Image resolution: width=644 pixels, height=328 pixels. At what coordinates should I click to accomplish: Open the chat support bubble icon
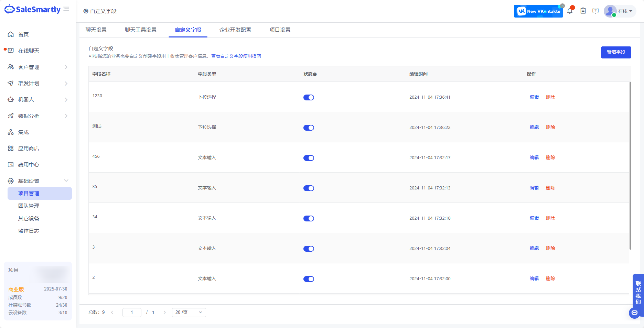tap(634, 313)
